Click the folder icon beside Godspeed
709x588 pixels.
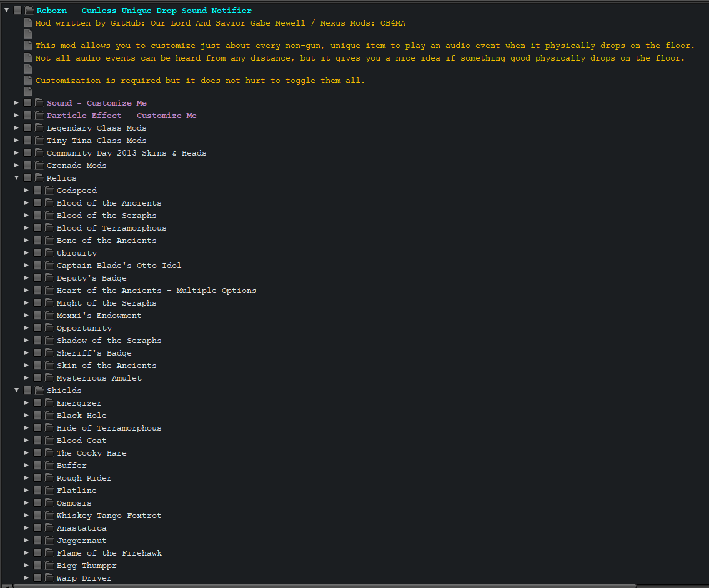tap(49, 191)
